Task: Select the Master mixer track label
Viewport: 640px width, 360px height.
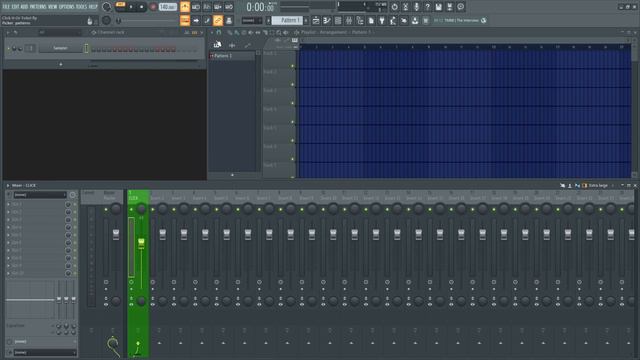Action: pyautogui.click(x=109, y=198)
